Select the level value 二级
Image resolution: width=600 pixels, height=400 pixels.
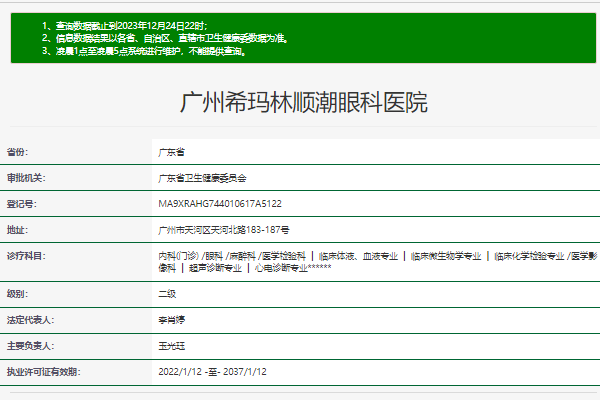click(167, 294)
